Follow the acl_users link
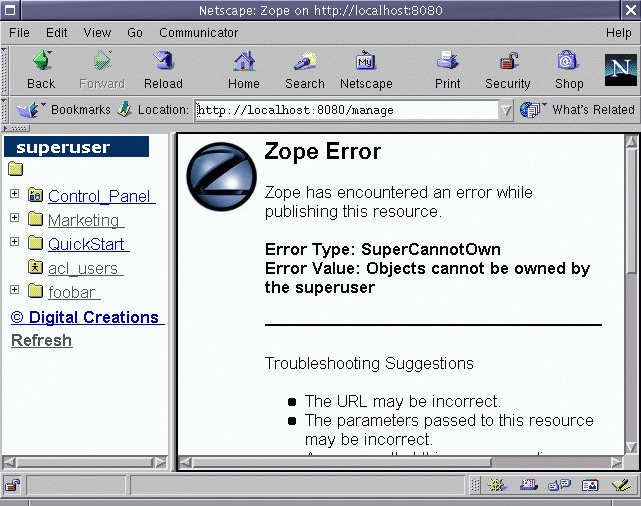The image size is (641, 506). [86, 269]
